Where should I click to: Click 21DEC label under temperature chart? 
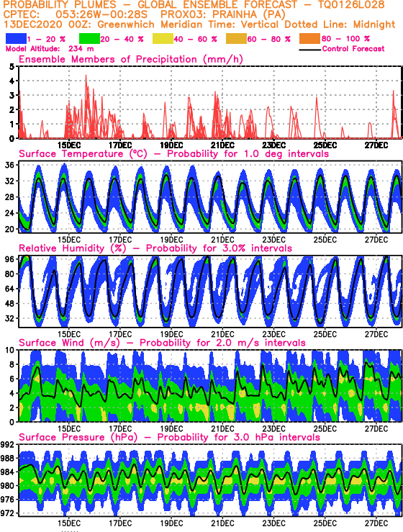[x=223, y=240]
